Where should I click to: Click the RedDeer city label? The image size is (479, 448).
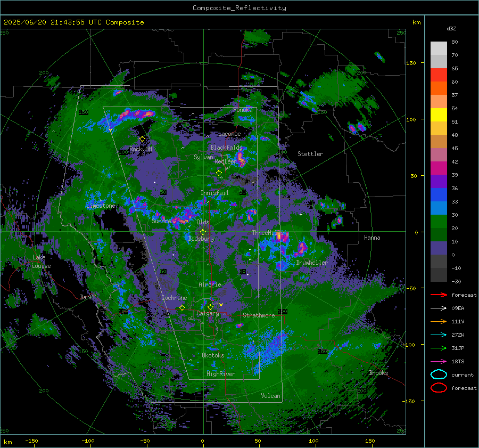[x=226, y=161]
